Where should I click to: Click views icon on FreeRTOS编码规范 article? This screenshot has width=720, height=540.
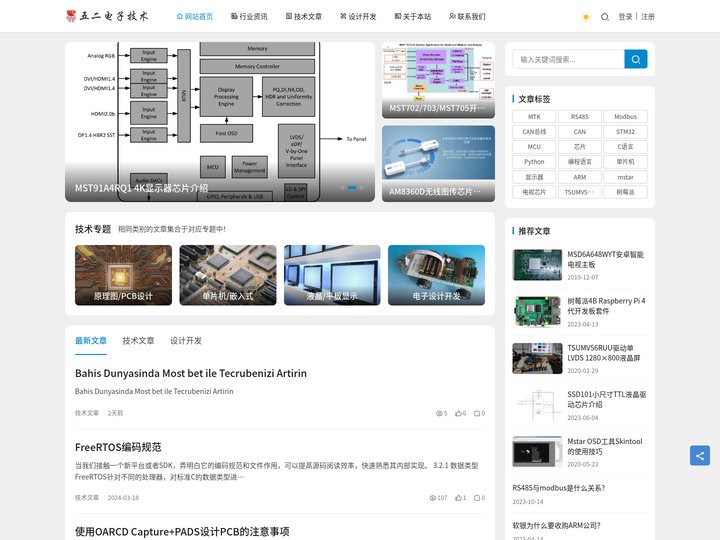[x=433, y=498]
